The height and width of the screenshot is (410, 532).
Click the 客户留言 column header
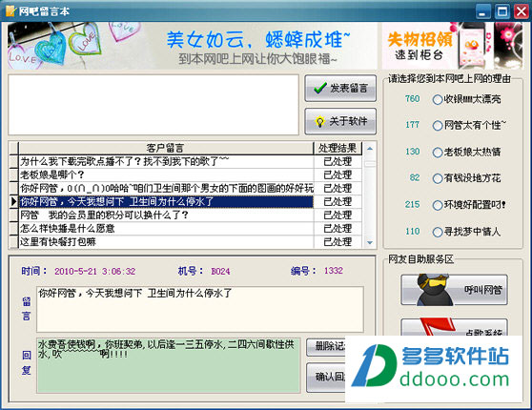click(166, 148)
